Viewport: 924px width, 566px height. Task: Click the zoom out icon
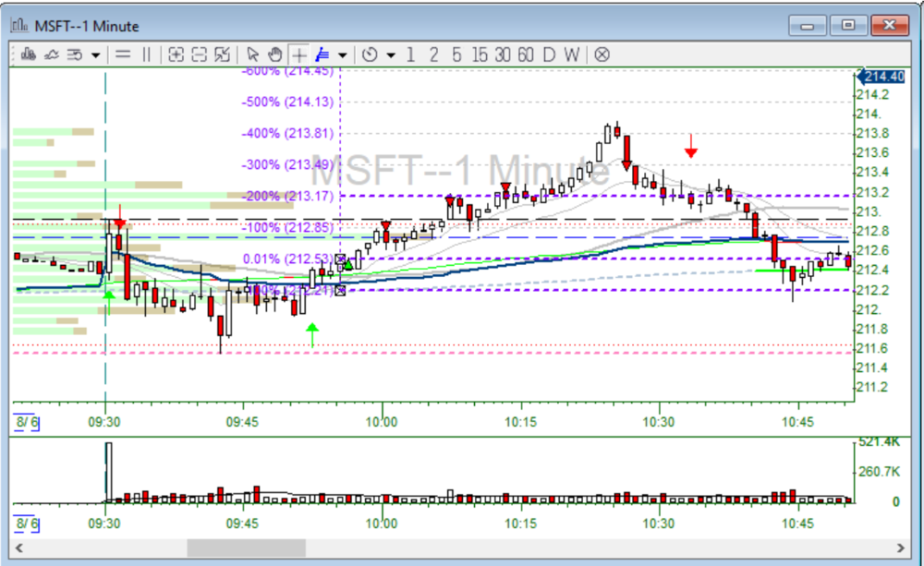click(x=199, y=54)
